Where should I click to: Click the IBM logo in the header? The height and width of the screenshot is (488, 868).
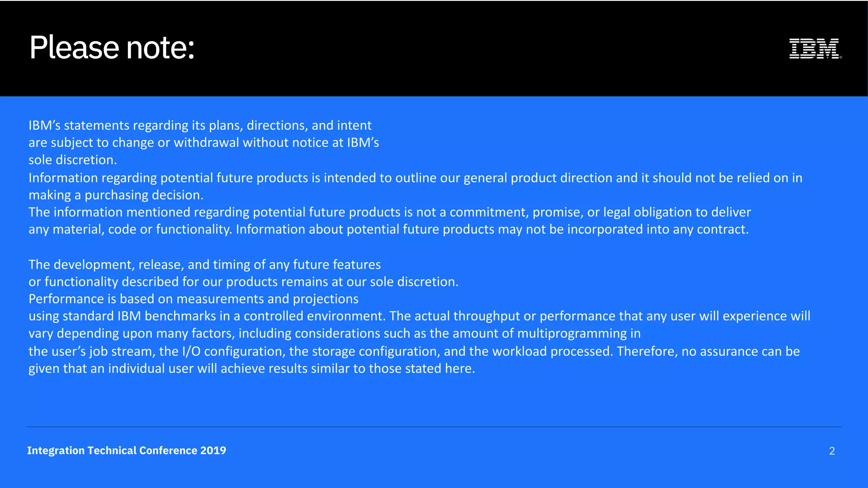point(815,48)
